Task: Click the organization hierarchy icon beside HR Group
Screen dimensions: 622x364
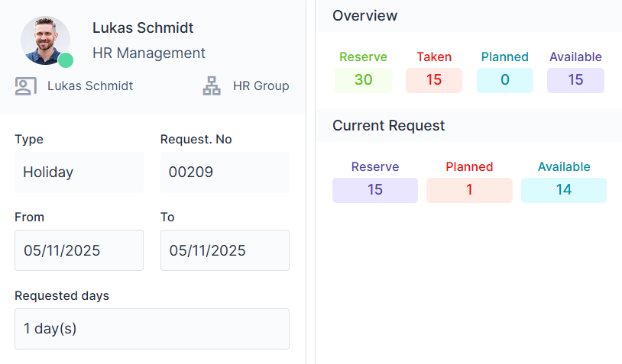Action: (x=212, y=86)
